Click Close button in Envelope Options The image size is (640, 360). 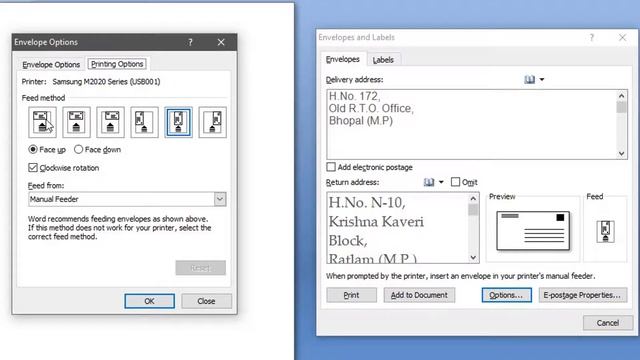[206, 301]
